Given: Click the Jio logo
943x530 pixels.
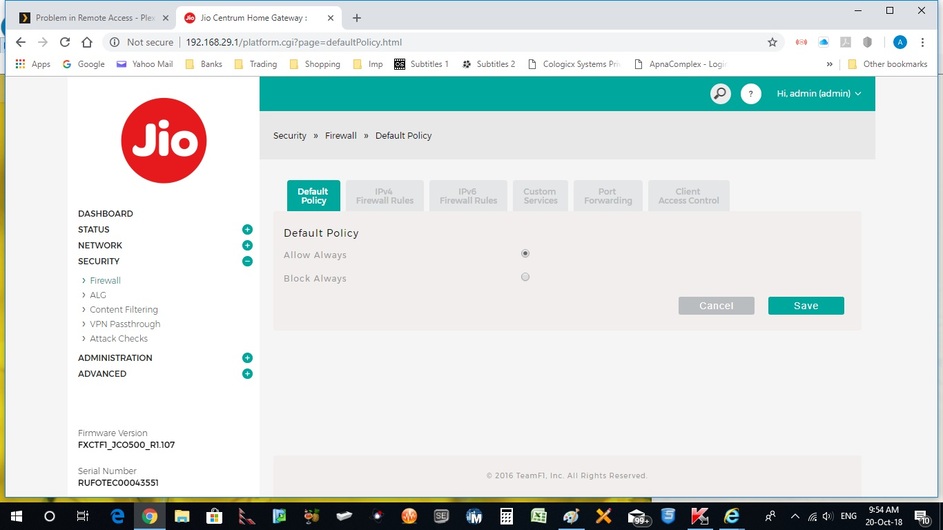Looking at the screenshot, I should coord(164,141).
